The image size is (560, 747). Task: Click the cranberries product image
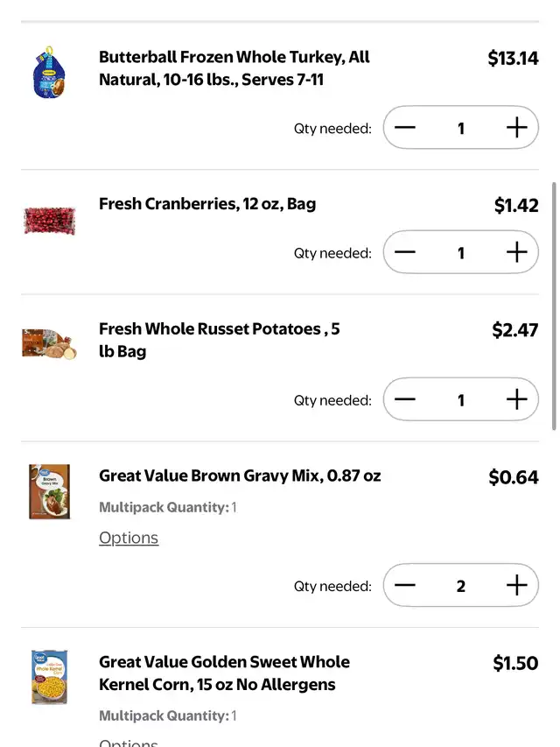coord(49,220)
